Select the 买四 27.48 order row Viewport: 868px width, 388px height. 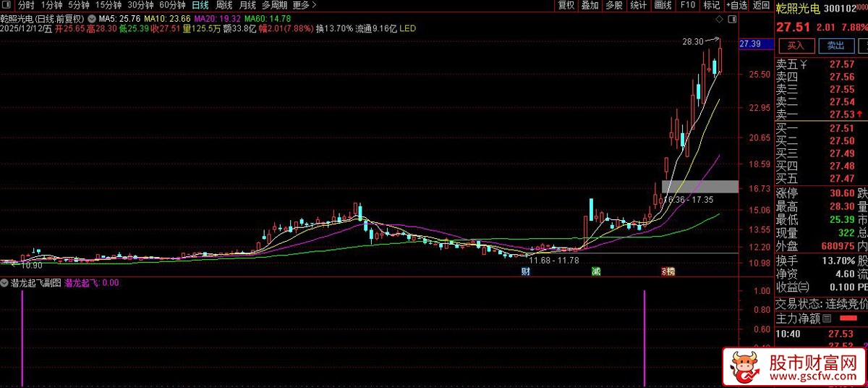pyautogui.click(x=821, y=166)
